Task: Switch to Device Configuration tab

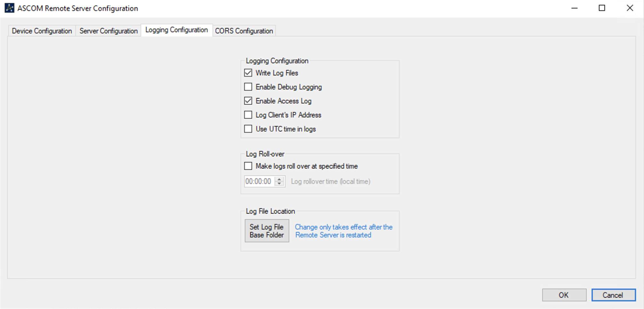Action: click(x=42, y=31)
